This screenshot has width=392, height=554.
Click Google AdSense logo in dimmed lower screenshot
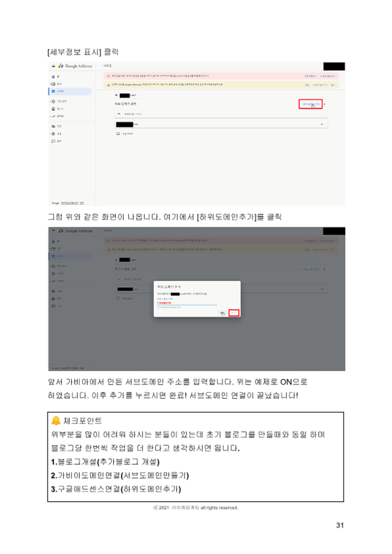point(76,231)
